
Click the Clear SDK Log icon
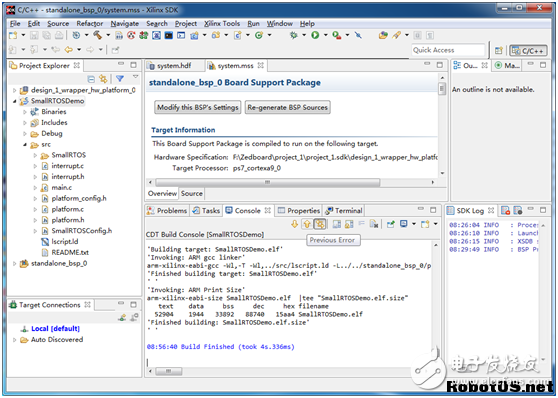[505, 210]
